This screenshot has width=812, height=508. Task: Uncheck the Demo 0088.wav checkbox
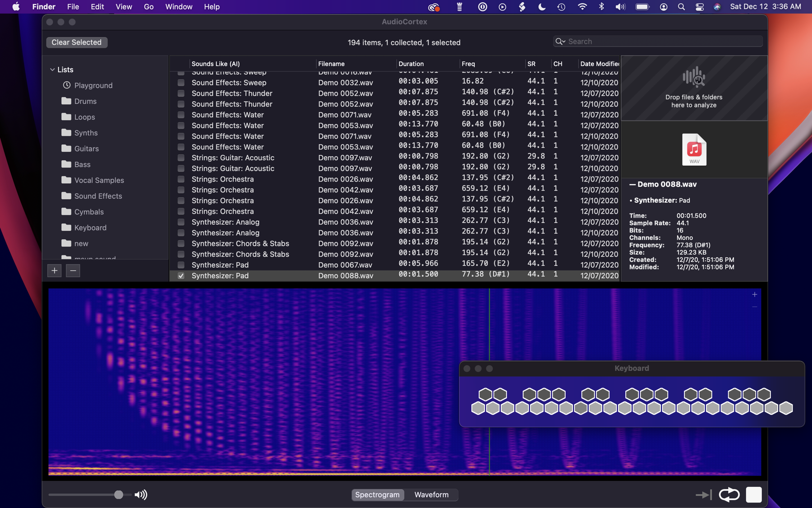(181, 276)
